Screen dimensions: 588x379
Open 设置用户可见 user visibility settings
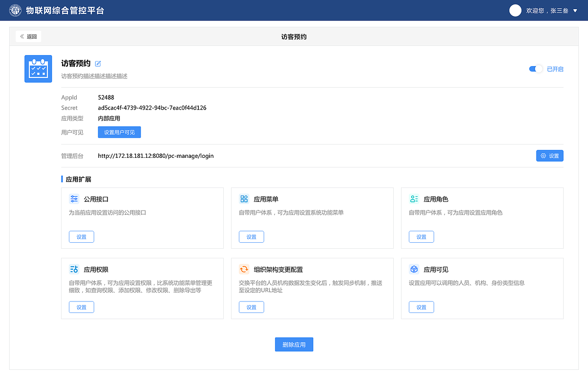point(119,132)
